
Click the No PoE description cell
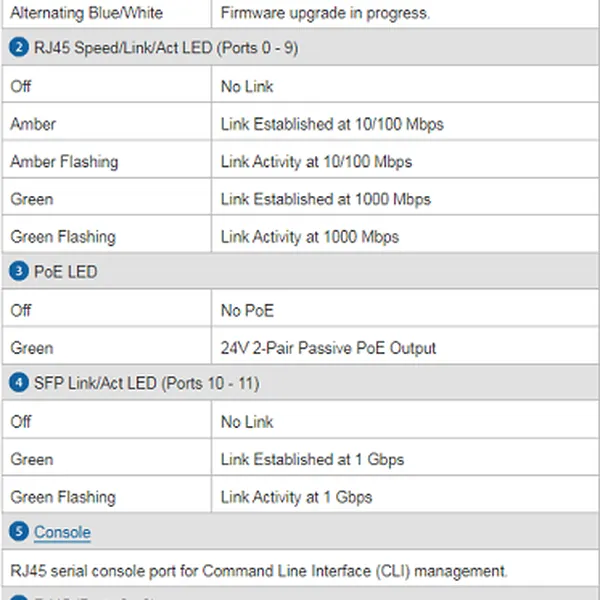(247, 311)
